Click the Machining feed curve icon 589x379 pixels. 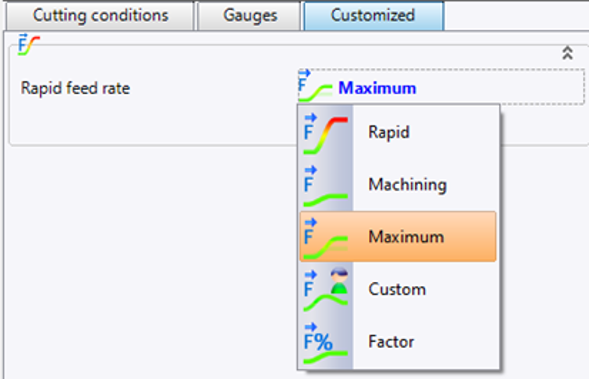pyautogui.click(x=326, y=186)
